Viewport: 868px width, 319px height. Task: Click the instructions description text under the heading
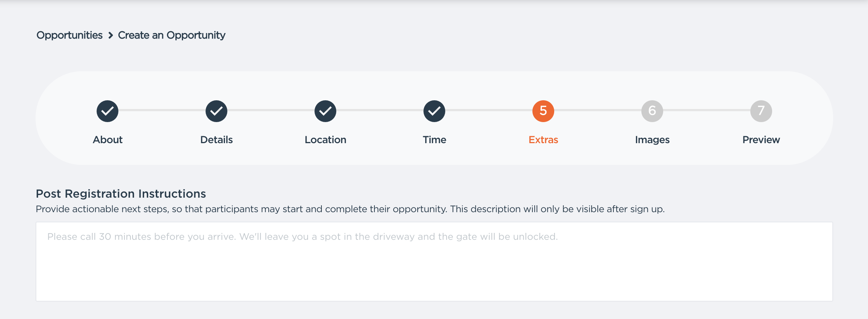(x=350, y=209)
